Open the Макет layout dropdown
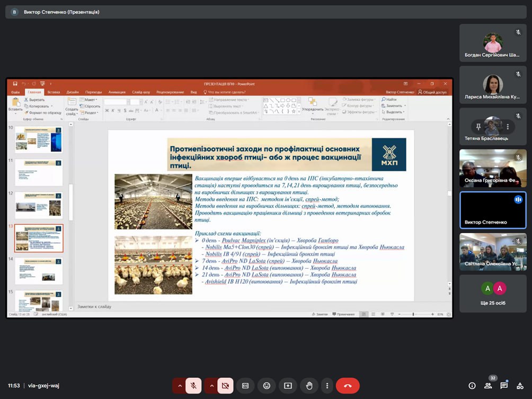This screenshot has width=532, height=399. (x=89, y=100)
